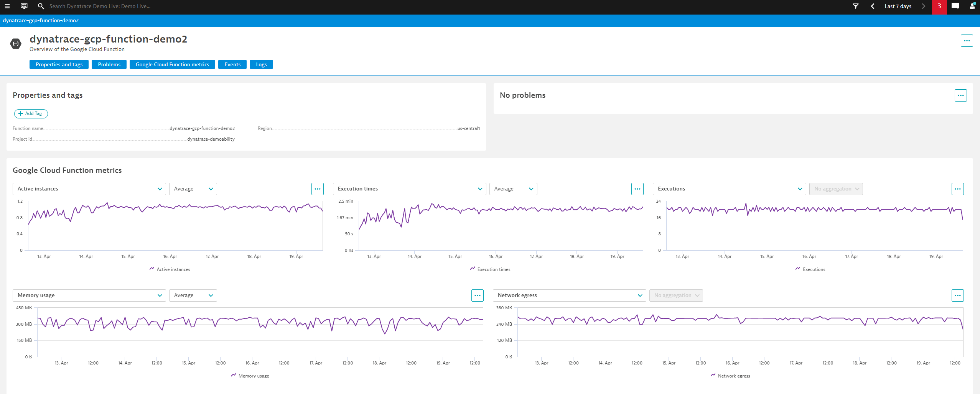Open options menu for the No problems card
This screenshot has width=980, height=394.
coord(960,95)
